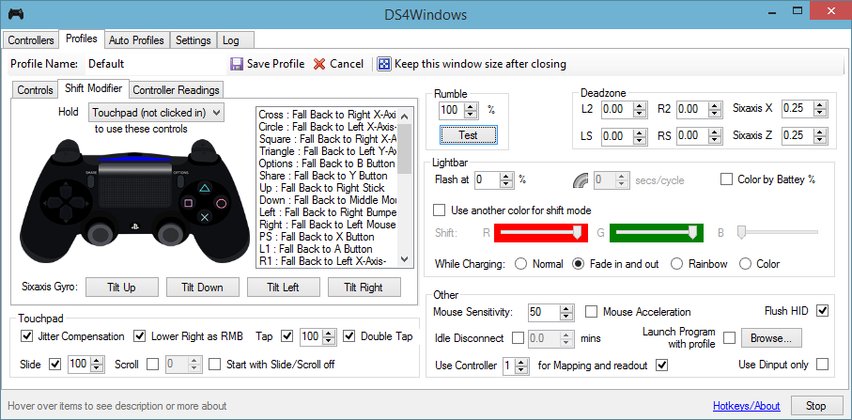852x420 pixels.
Task: Enable Mouse Acceleration checkbox
Action: 591,312
